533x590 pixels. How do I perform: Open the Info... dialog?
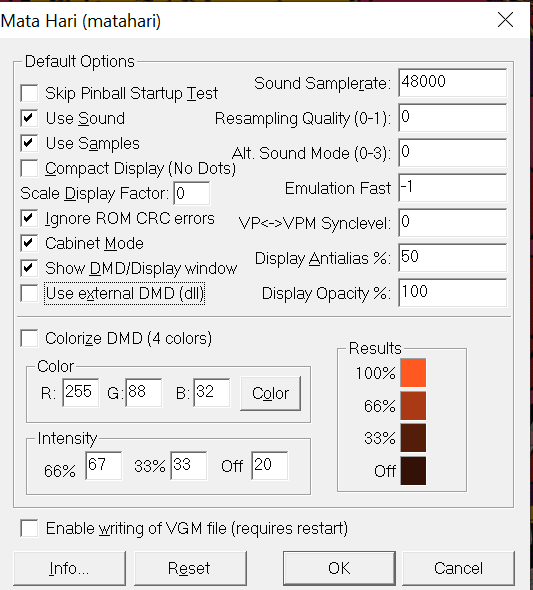(x=69, y=568)
